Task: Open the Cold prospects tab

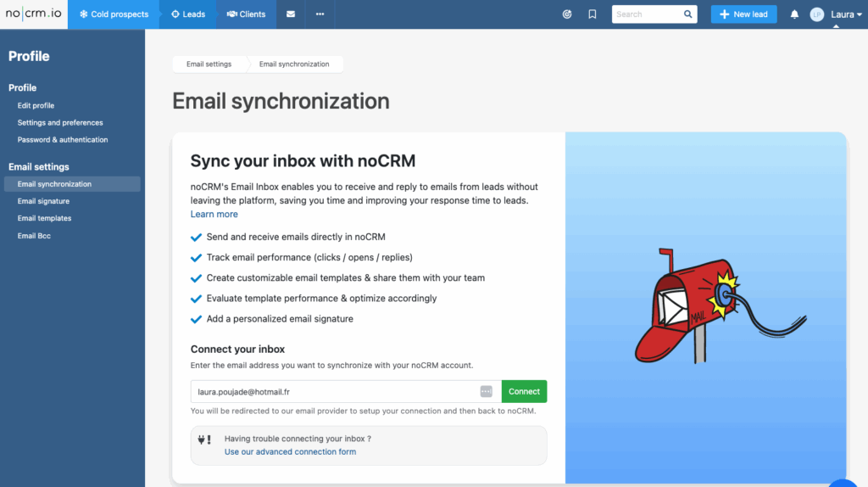Action: click(x=114, y=14)
